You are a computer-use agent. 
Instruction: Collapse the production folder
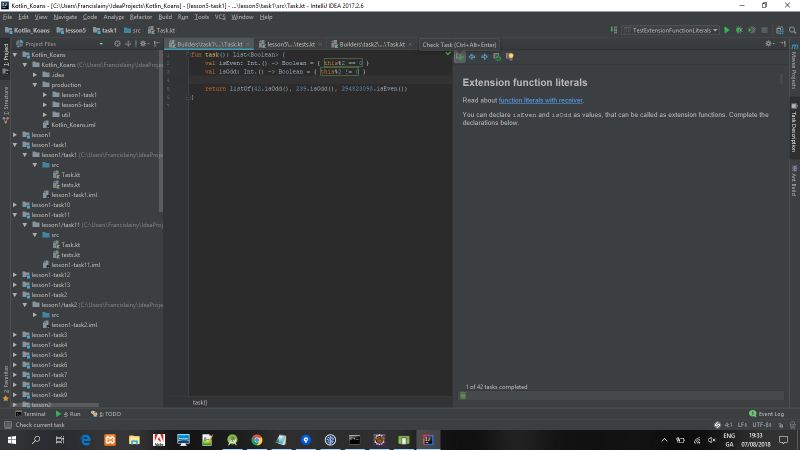[35, 85]
